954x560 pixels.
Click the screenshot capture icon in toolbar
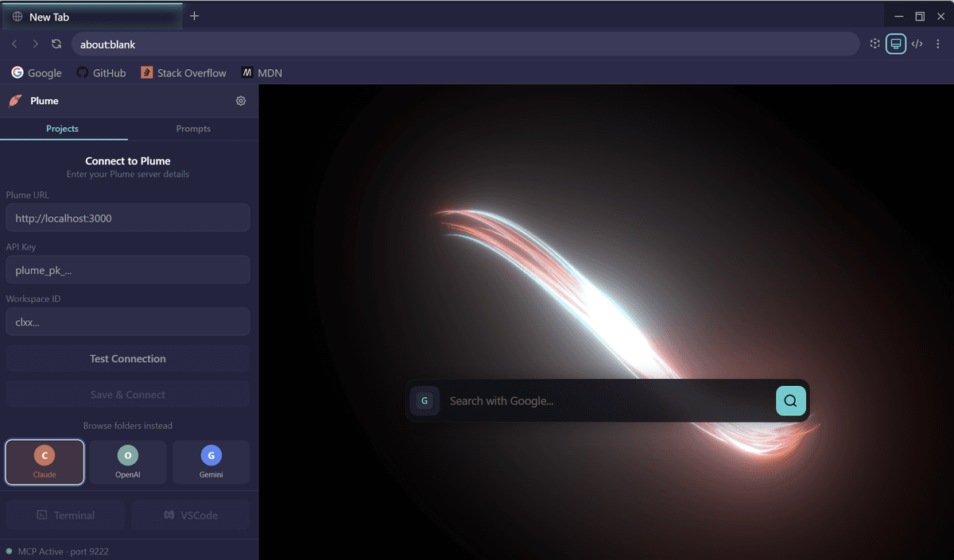(875, 44)
